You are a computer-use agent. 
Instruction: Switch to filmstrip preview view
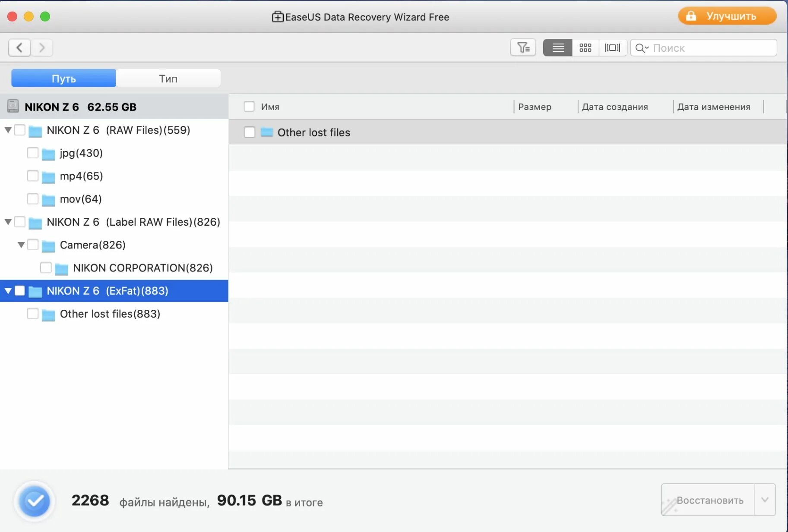pos(613,47)
